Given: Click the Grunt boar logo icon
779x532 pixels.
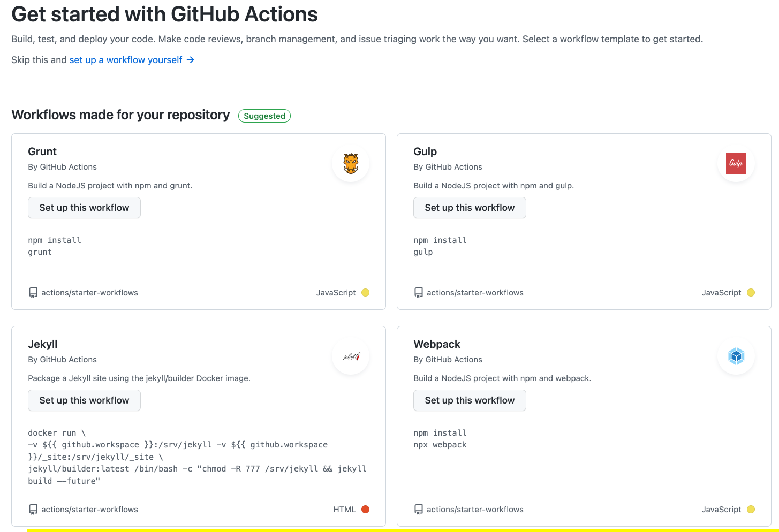Looking at the screenshot, I should (351, 164).
